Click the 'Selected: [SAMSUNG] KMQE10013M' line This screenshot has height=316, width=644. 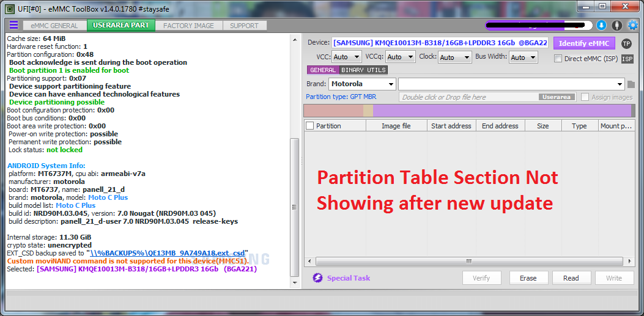132,269
